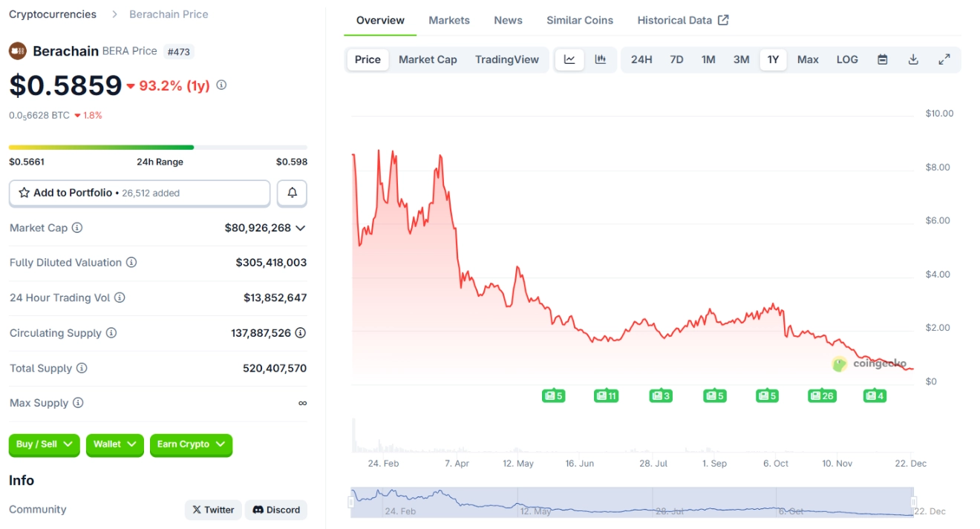Screen dimensions: 980x529
Task: Switch to the Similar Coins tab
Action: point(580,20)
